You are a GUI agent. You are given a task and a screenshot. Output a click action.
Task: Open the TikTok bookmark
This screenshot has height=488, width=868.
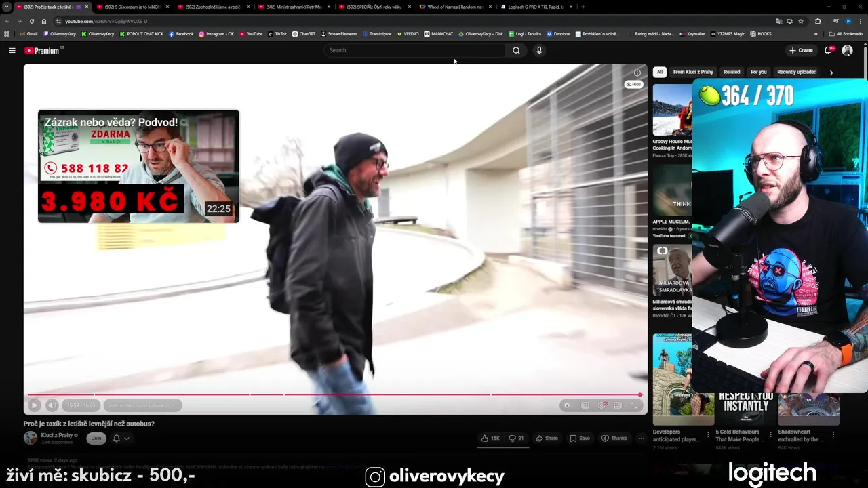277,33
